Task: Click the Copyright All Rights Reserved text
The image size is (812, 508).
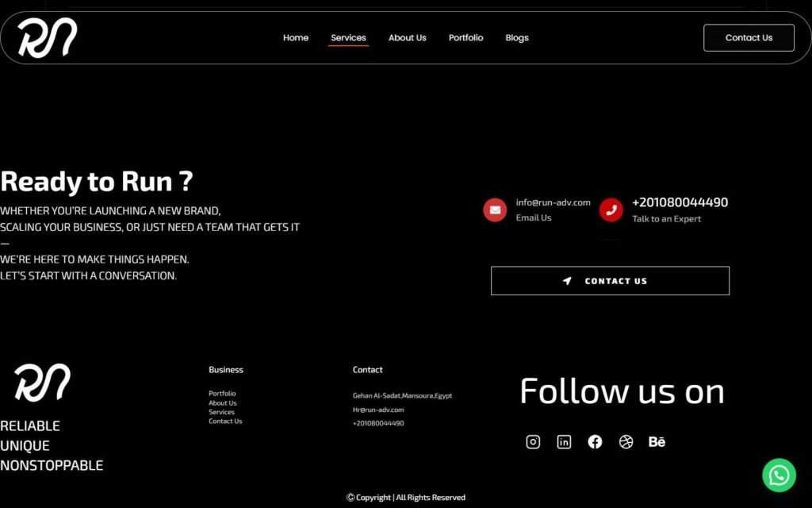Action: click(x=406, y=497)
